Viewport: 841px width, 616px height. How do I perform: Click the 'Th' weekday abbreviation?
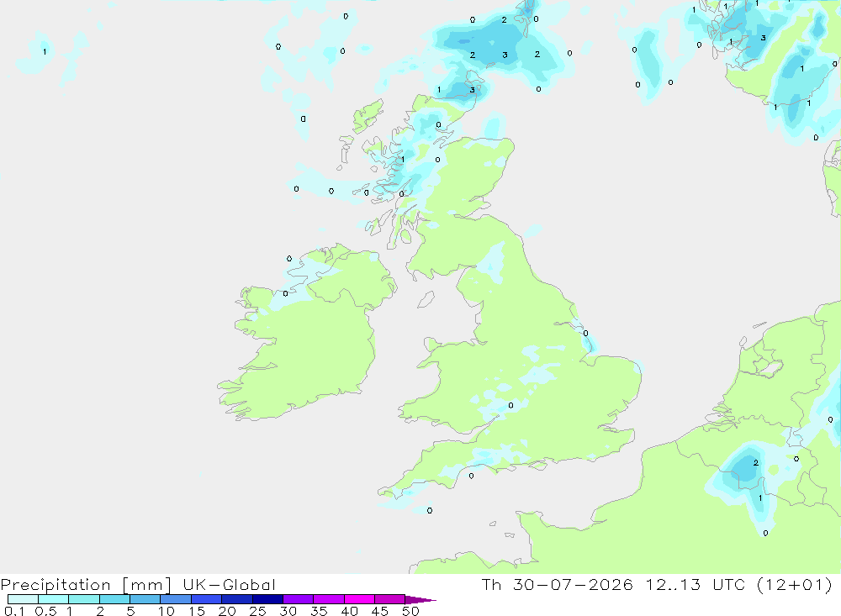(x=491, y=584)
